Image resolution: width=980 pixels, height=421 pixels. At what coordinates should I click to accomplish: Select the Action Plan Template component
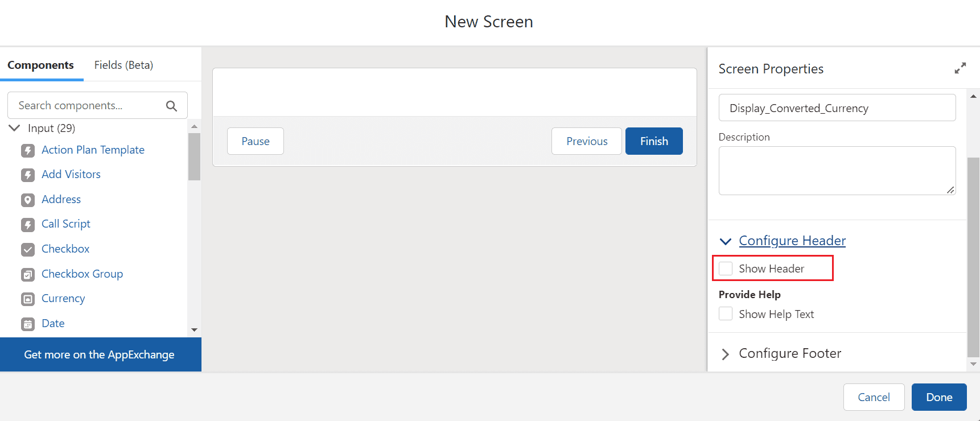point(93,150)
